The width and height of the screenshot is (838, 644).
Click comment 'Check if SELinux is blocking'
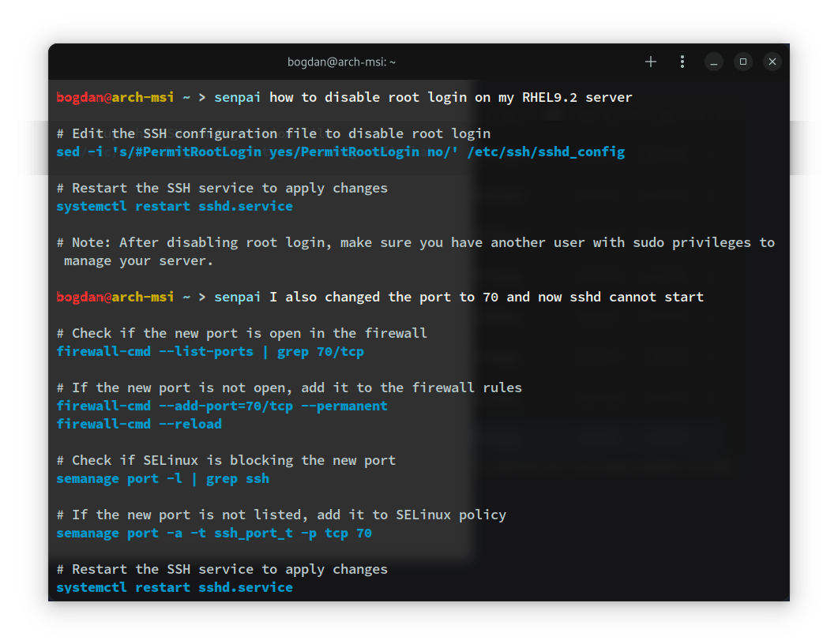pos(226,460)
